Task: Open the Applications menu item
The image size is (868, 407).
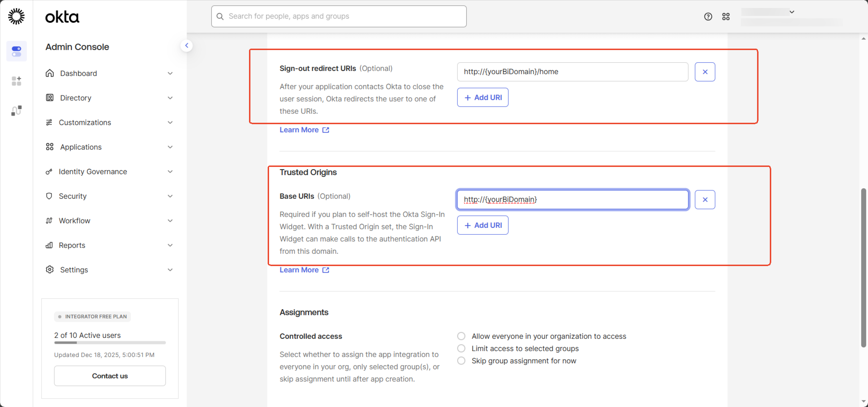Action: [81, 147]
